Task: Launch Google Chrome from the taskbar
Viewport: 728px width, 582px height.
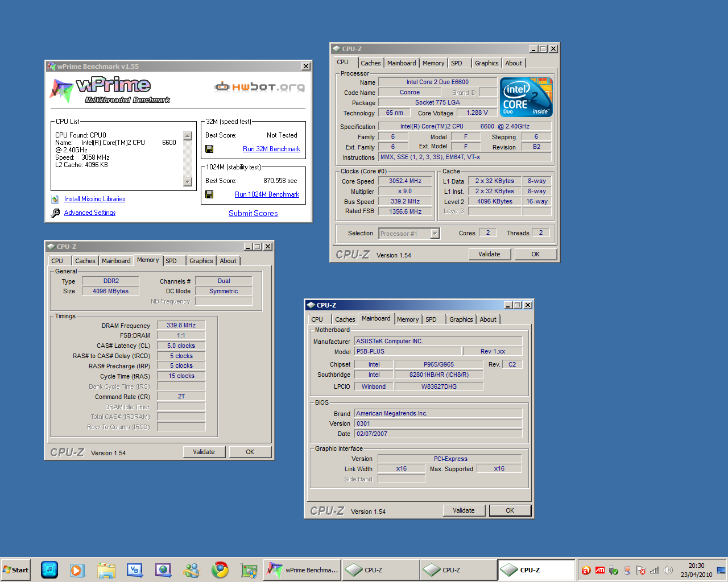Action: (x=220, y=570)
